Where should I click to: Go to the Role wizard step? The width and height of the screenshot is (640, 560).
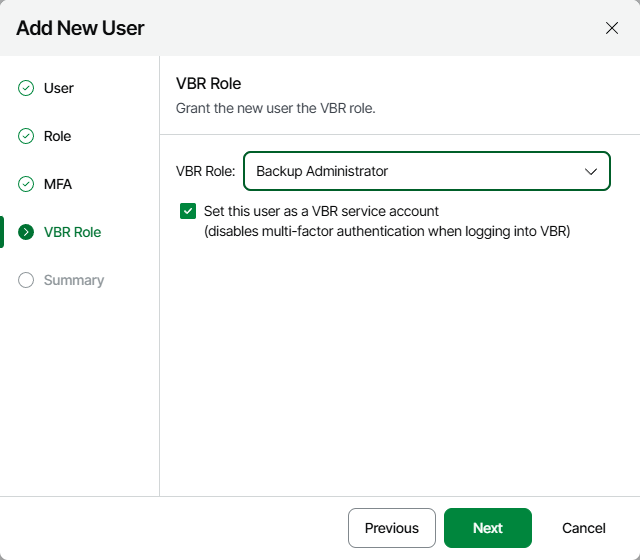tap(58, 136)
